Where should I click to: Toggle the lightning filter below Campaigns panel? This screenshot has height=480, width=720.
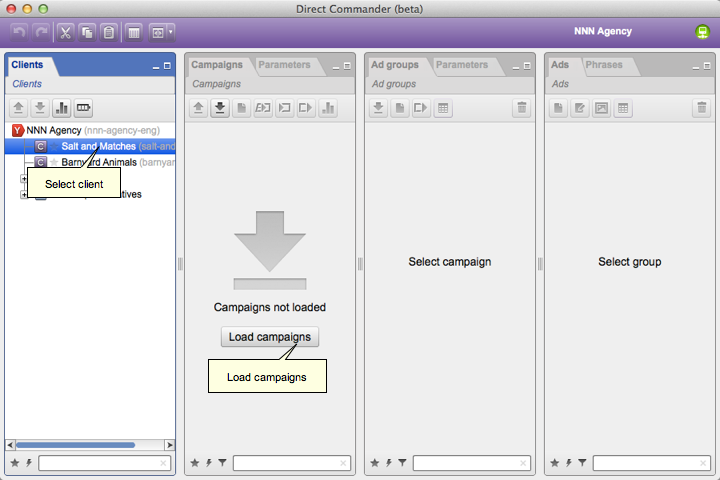(x=209, y=463)
